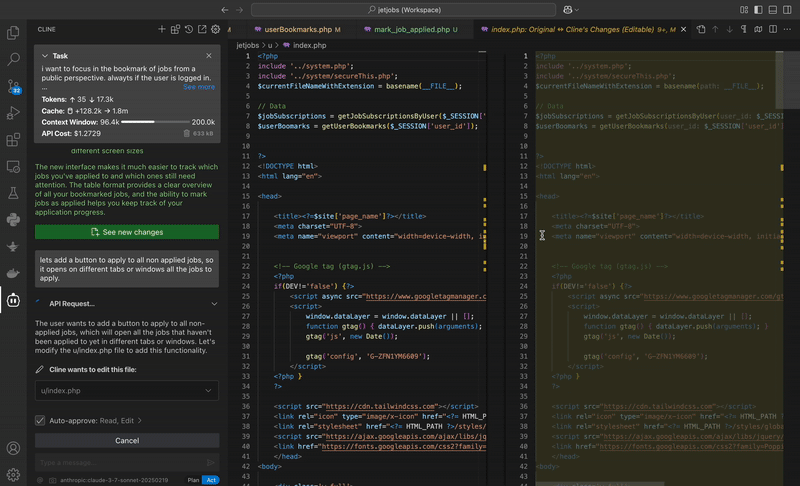Close the Task card with X
Screen dimensions: 800x486
click(209, 56)
